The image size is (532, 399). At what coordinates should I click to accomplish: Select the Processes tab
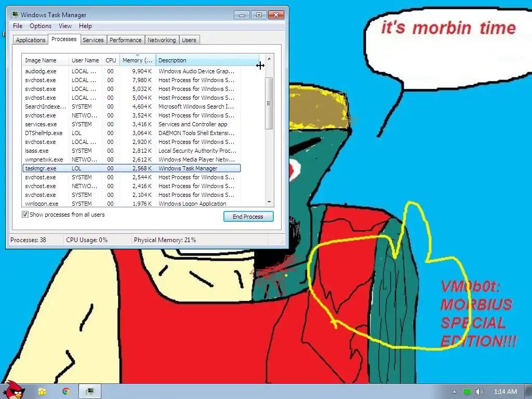64,39
